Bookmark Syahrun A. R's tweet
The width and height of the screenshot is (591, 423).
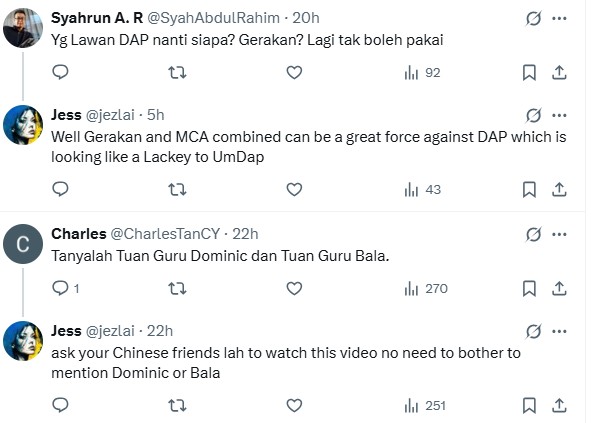[529, 72]
